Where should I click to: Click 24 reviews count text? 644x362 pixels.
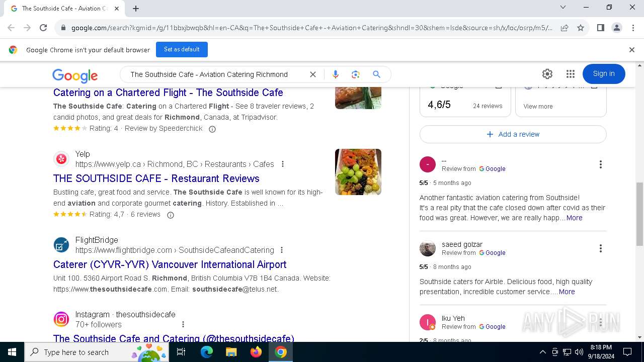pos(488,106)
